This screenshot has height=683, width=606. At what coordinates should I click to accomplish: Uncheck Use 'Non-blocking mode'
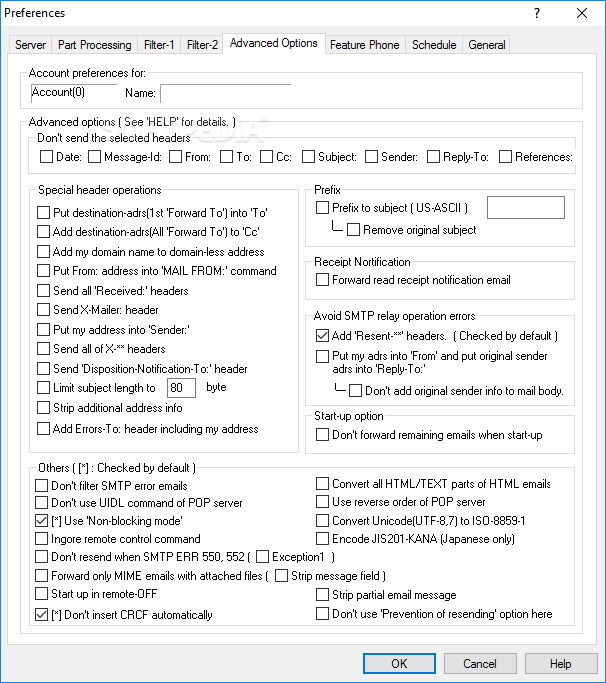pos(41,521)
